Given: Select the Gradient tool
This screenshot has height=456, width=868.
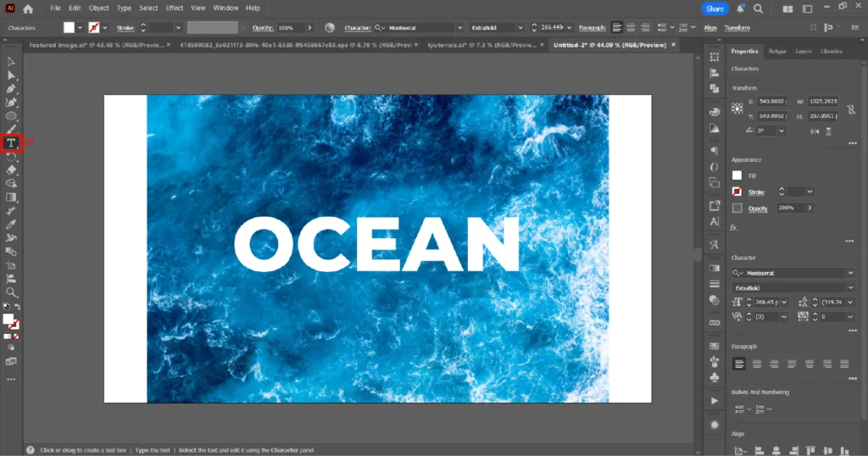Looking at the screenshot, I should pyautogui.click(x=10, y=197).
